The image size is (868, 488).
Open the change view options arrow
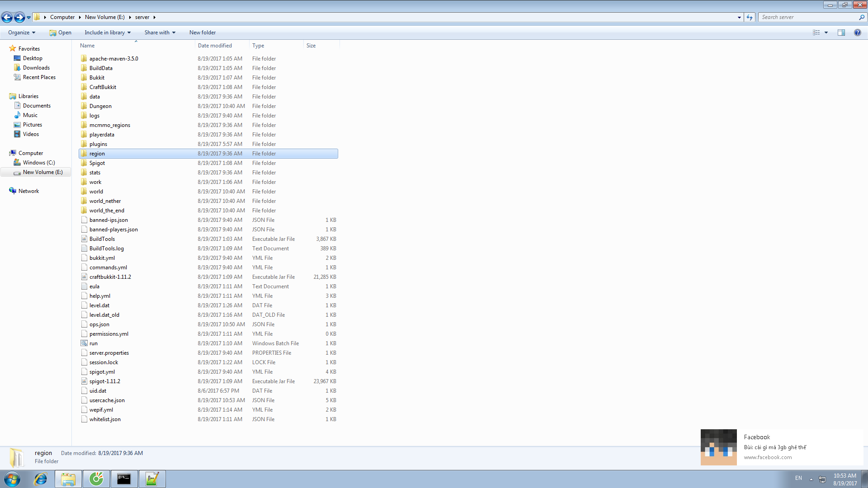click(826, 33)
